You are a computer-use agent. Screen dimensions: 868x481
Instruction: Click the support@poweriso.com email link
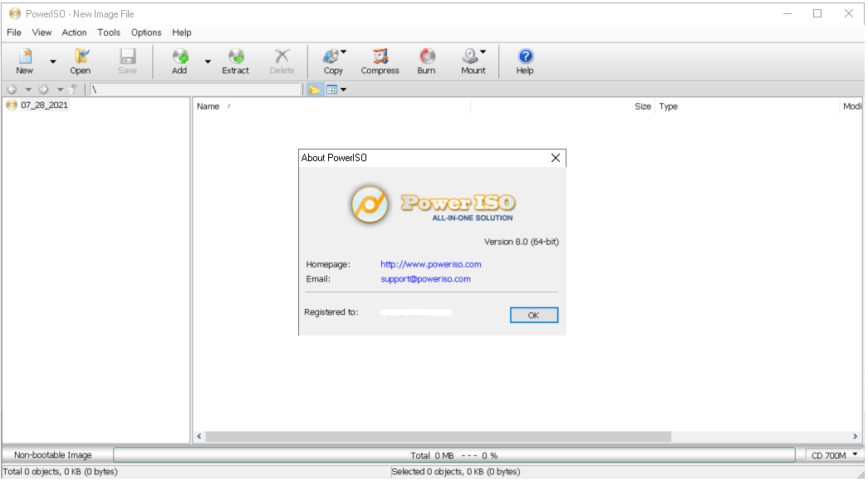[x=425, y=278]
